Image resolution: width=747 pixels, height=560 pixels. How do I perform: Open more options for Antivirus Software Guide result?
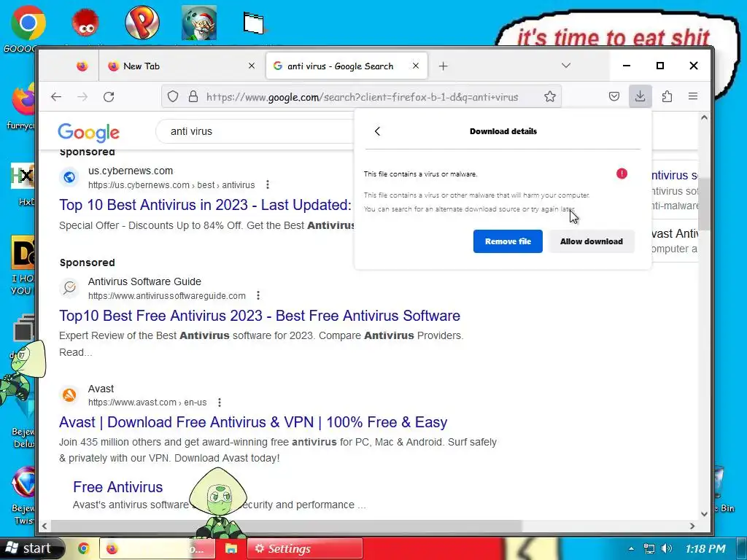click(x=258, y=295)
